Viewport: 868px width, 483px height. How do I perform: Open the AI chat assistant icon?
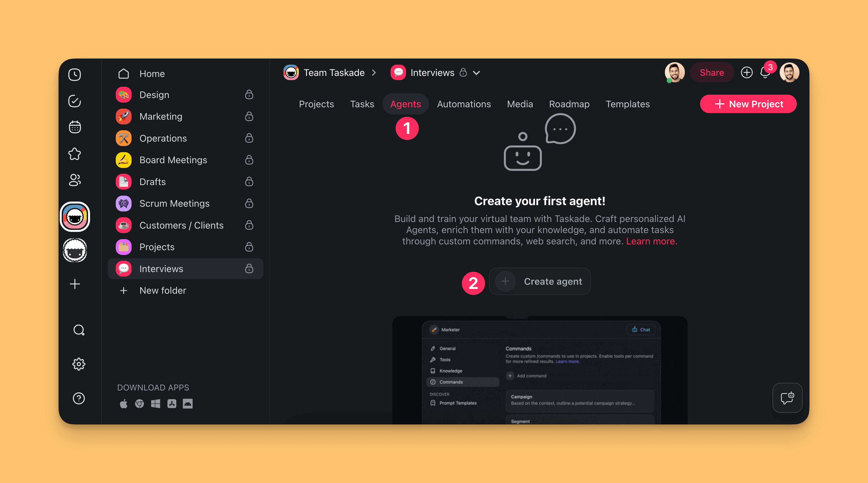click(787, 398)
